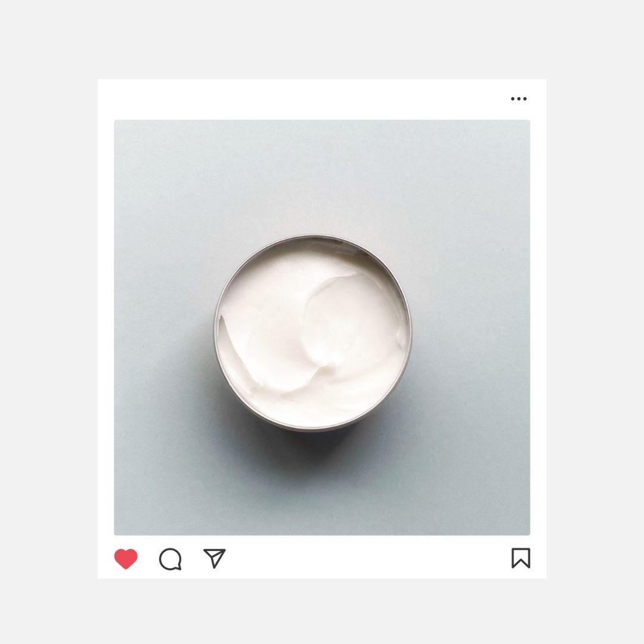
Task: Click the middle dot of the ellipsis icon
Action: tap(519, 98)
